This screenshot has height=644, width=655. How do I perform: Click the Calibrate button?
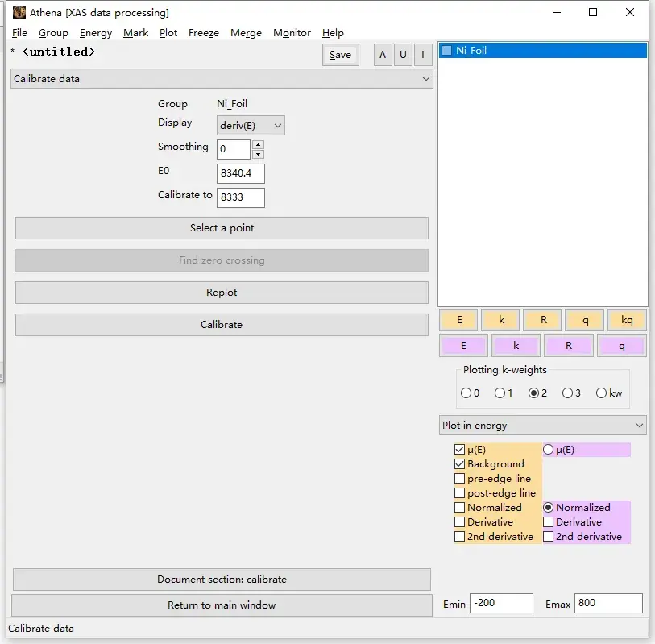pos(222,325)
